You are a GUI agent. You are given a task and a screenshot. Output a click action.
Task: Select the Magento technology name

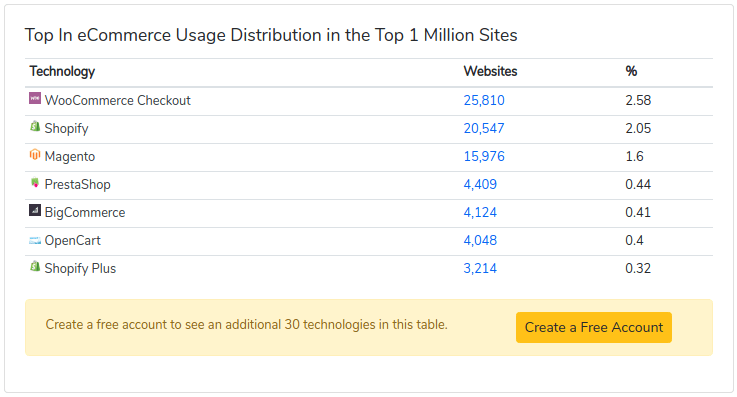pyautogui.click(x=70, y=156)
